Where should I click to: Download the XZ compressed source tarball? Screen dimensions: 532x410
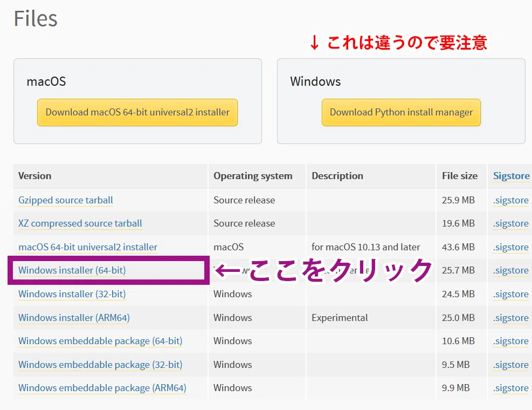coord(80,223)
